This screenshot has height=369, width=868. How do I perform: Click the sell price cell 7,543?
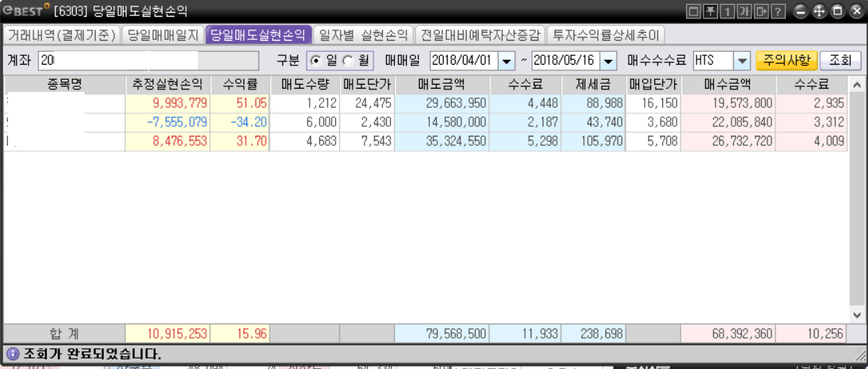367,141
